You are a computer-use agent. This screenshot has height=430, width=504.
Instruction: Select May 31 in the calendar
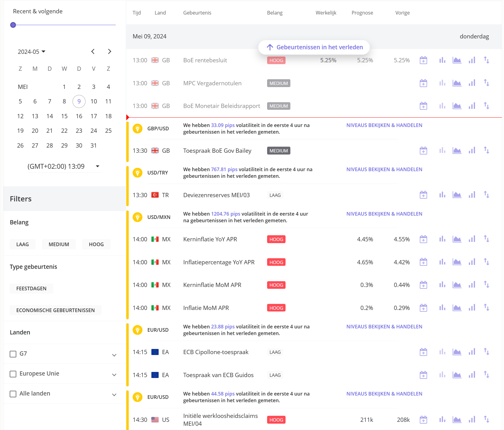[x=94, y=145]
